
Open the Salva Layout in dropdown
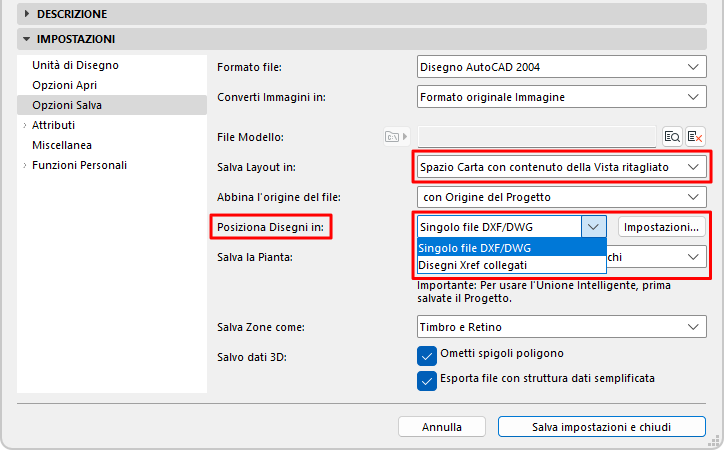tap(561, 166)
